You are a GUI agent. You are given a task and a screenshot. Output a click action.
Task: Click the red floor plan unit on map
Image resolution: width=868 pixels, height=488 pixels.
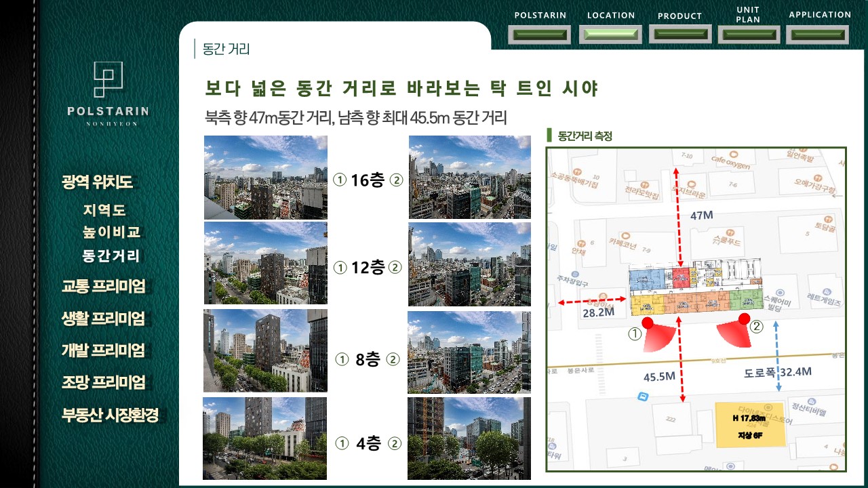pos(680,277)
